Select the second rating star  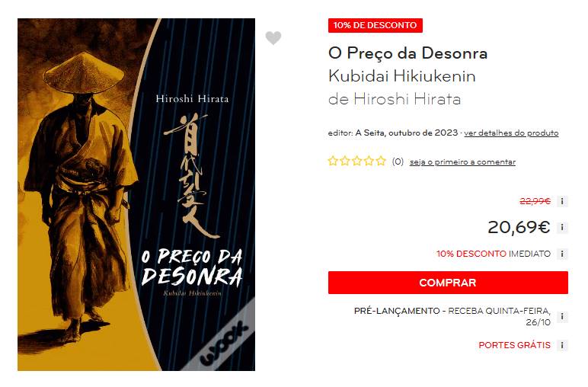click(x=345, y=162)
